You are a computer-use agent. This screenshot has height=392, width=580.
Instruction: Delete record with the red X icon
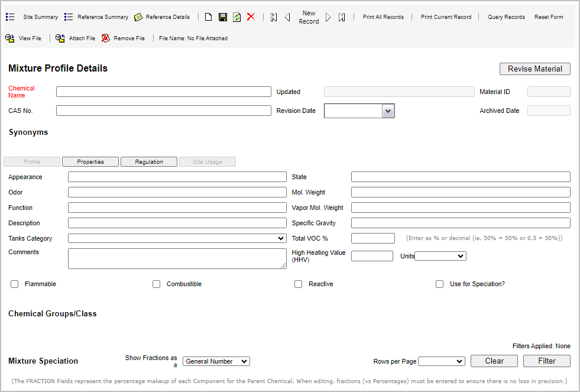pos(251,17)
